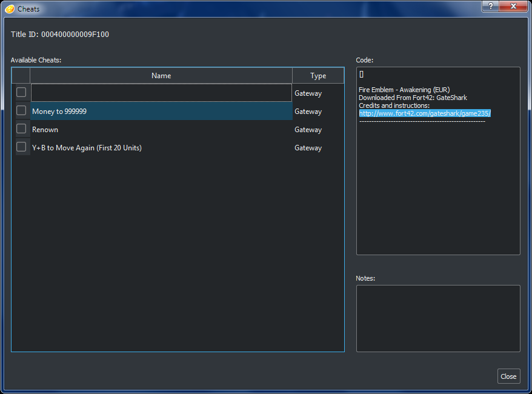Viewport: 532px width, 394px height.
Task: Select the Renown cheat name
Action: click(45, 130)
